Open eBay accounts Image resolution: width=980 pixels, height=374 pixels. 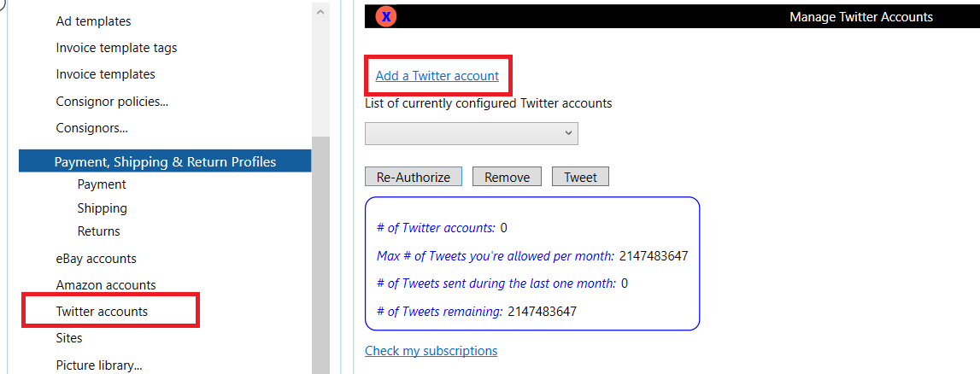(x=97, y=259)
